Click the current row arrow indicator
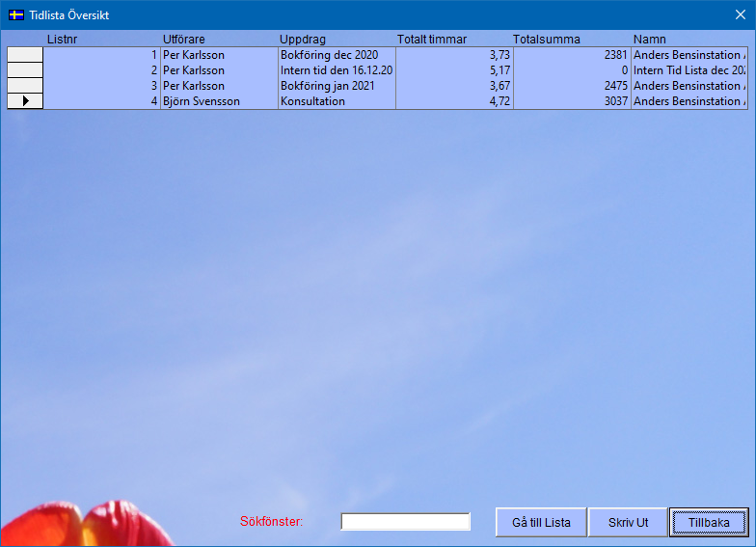This screenshot has height=547, width=756. tap(26, 101)
